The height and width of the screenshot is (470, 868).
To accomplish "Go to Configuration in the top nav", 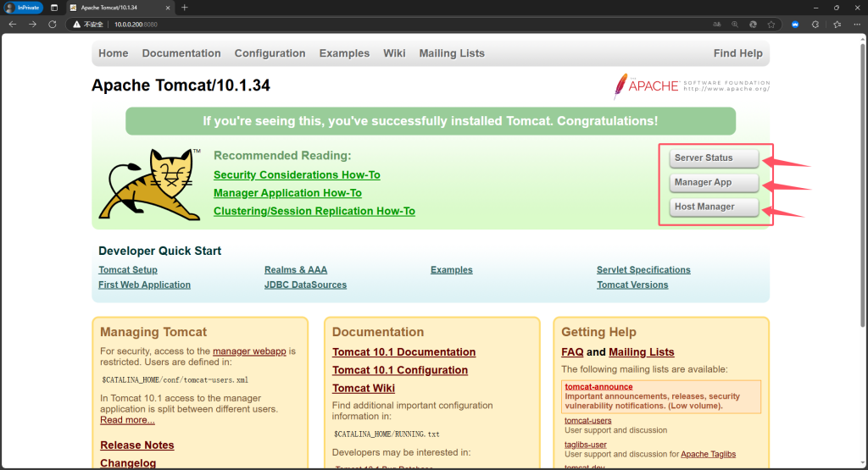I will (x=270, y=53).
